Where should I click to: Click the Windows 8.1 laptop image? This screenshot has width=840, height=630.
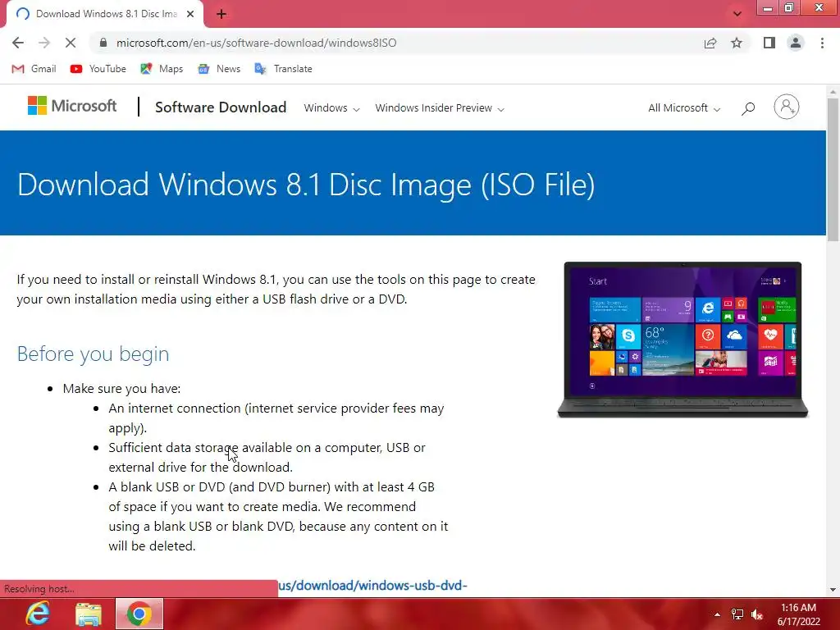[x=682, y=340]
